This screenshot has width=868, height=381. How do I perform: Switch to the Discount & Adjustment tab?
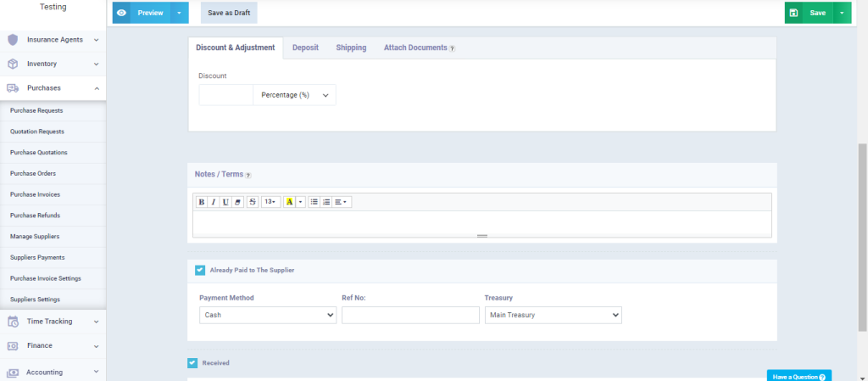[x=236, y=48]
